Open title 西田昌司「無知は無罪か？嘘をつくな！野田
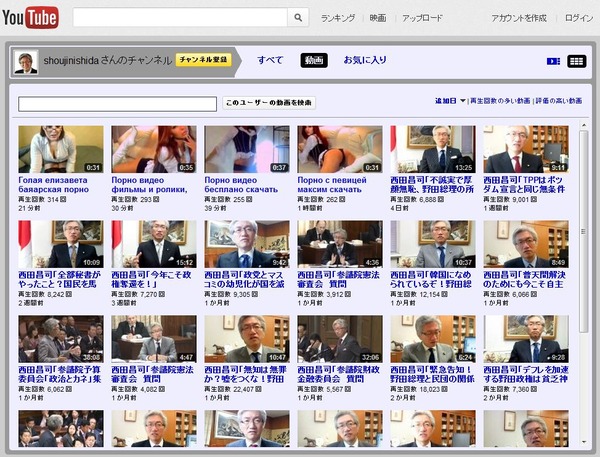Image resolution: width=600 pixels, height=457 pixels. click(245, 374)
